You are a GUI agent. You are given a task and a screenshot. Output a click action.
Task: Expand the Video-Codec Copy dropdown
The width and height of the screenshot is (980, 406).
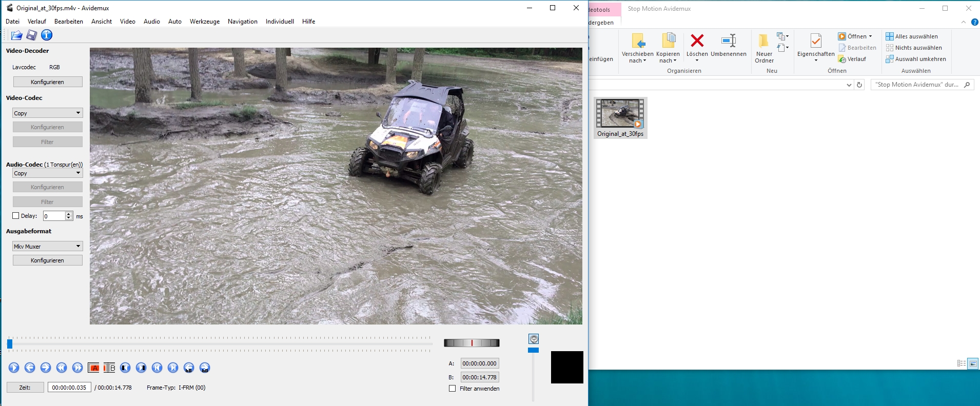47,113
